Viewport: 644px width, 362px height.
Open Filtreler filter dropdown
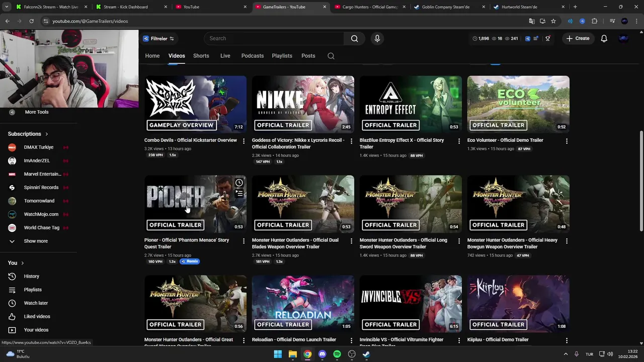(158, 39)
